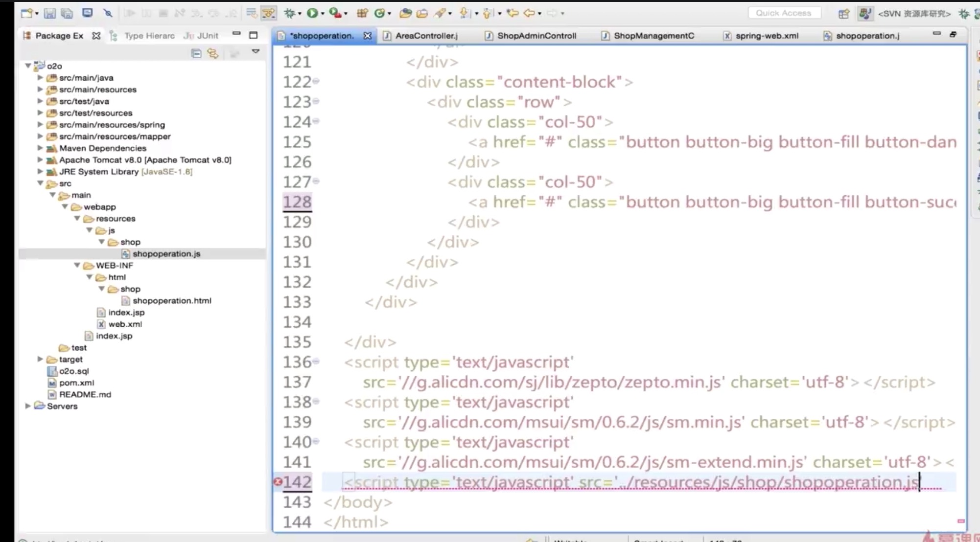Expand the JRE System Library node

click(x=40, y=171)
